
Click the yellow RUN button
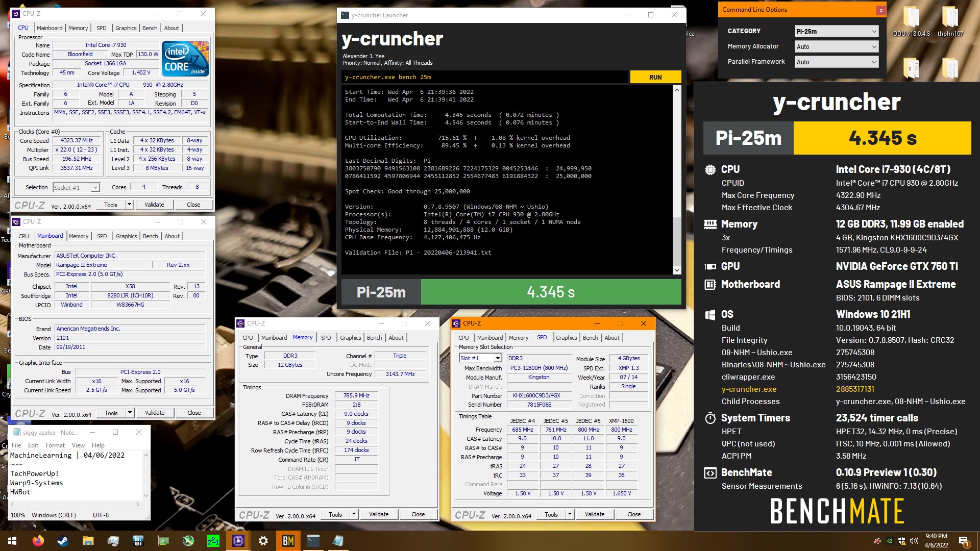655,77
